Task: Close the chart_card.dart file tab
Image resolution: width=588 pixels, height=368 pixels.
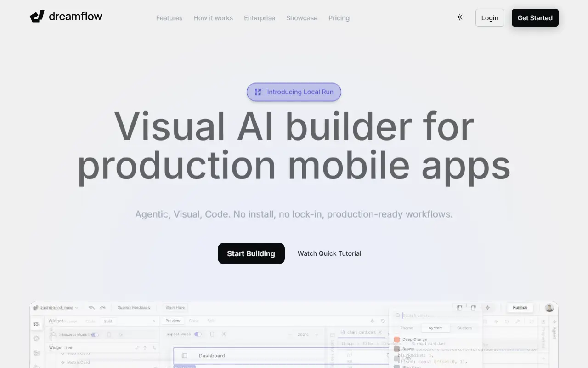Action: tap(380, 332)
